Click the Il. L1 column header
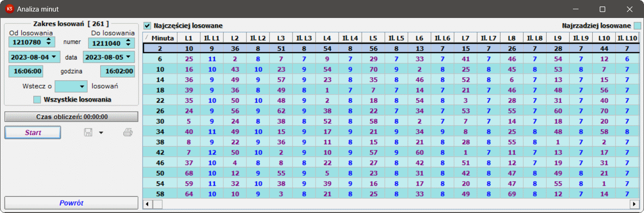The width and height of the screenshot is (644, 213). (212, 38)
